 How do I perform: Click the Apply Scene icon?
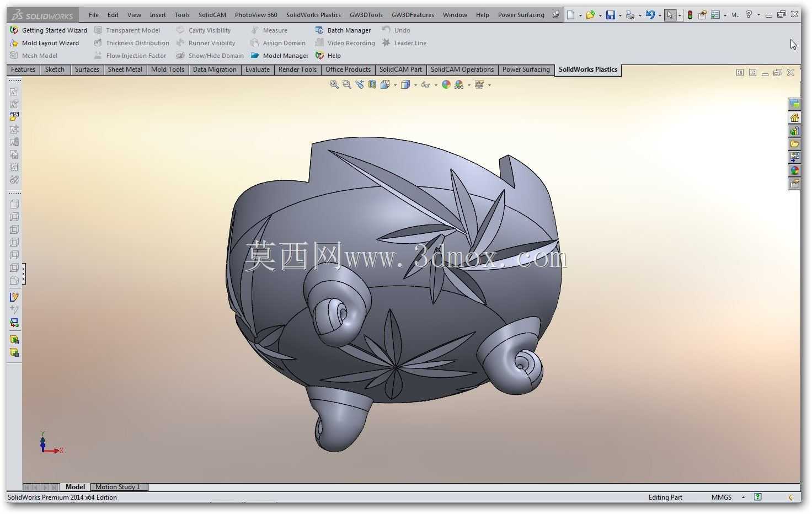459,84
